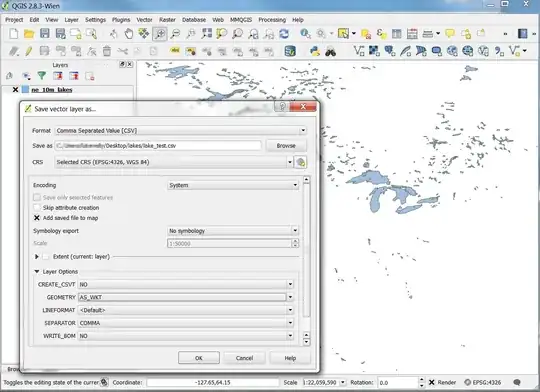
Task: Open the Symbology export dropdown
Action: tap(233, 230)
